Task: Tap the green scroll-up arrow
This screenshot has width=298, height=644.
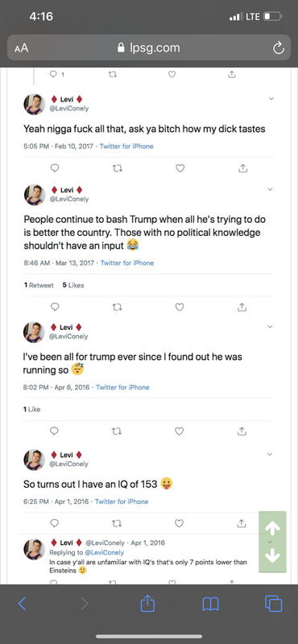Action: pyautogui.click(x=273, y=529)
